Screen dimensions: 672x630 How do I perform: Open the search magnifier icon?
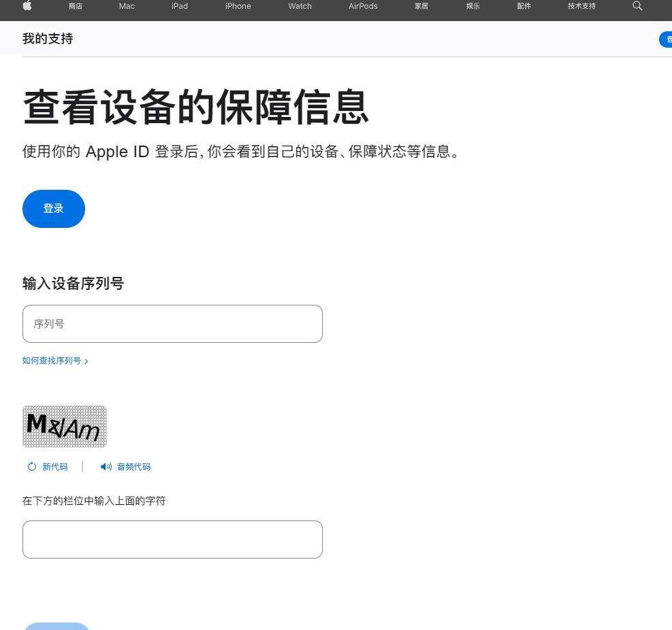(x=637, y=6)
